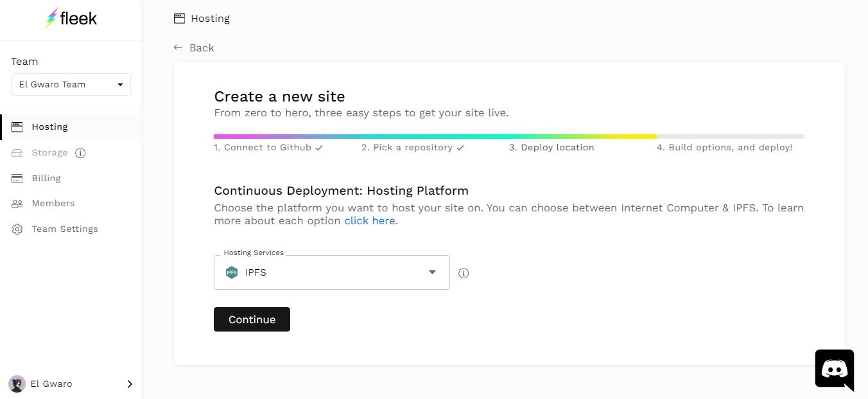868x399 pixels.
Task: Click the Fleek logo
Action: (71, 19)
